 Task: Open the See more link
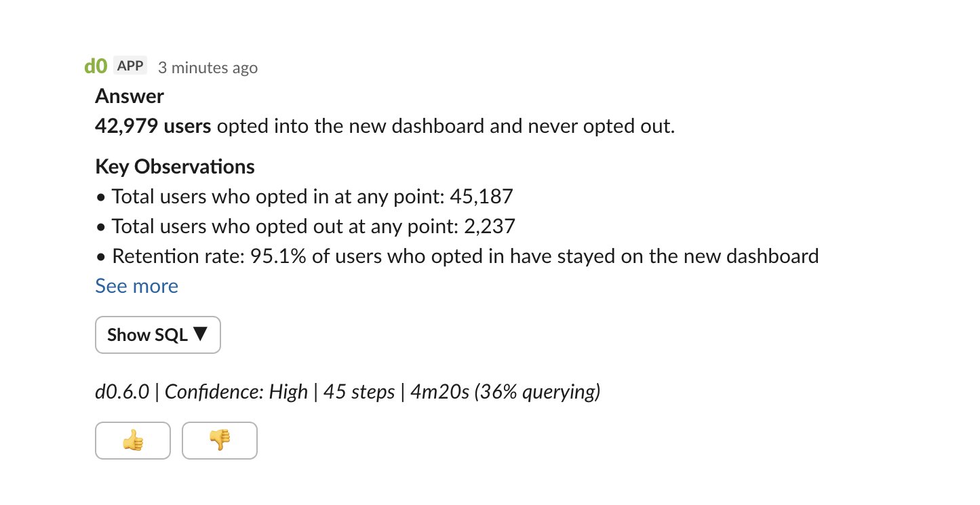pyautogui.click(x=136, y=285)
